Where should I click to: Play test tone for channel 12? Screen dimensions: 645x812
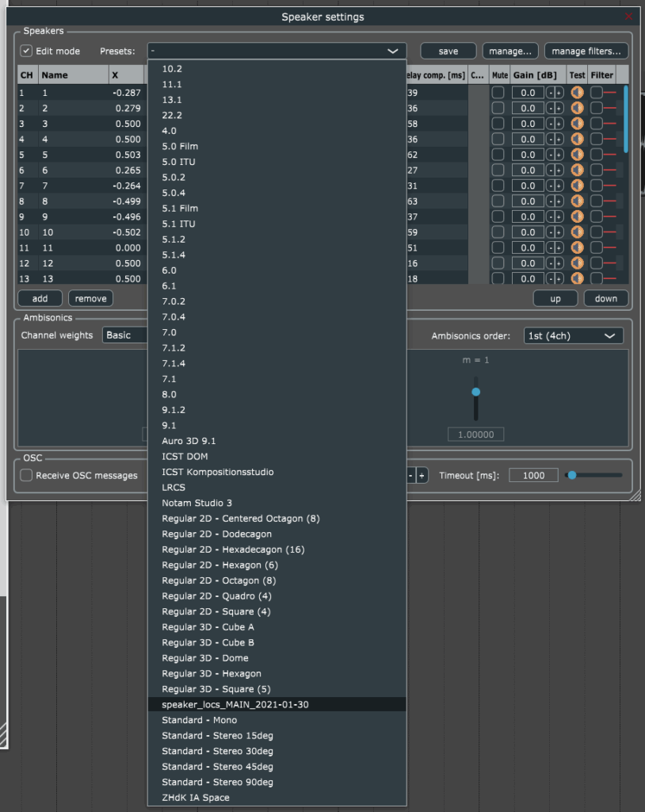click(577, 263)
